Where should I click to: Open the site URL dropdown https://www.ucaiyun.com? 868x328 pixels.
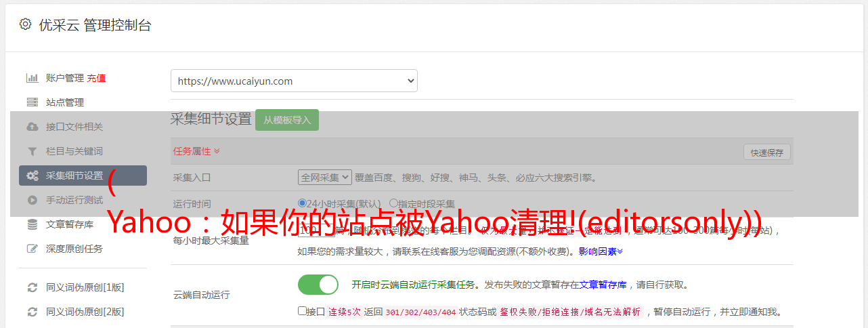(294, 81)
